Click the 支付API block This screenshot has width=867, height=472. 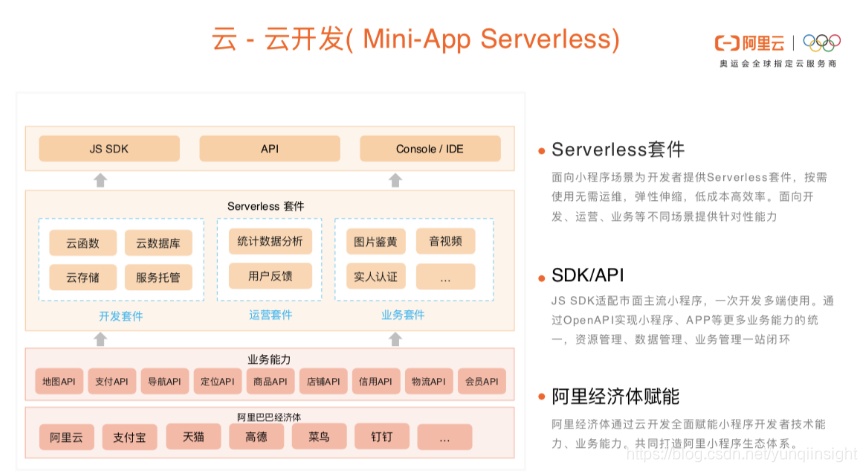pos(112,381)
